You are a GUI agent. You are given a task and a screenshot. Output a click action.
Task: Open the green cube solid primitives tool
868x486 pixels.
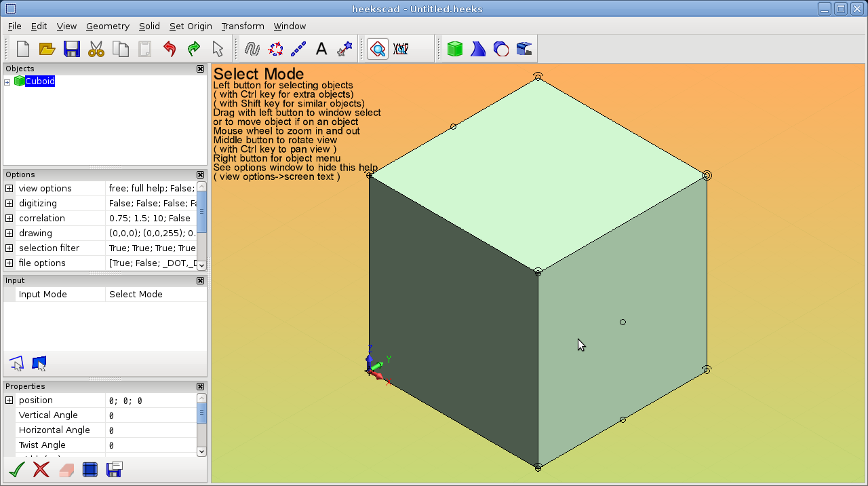(x=455, y=49)
